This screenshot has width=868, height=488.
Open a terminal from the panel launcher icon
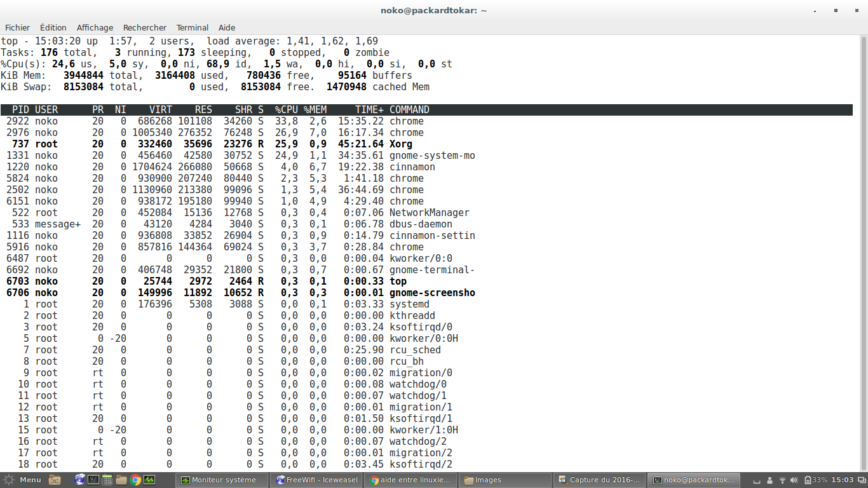93,480
